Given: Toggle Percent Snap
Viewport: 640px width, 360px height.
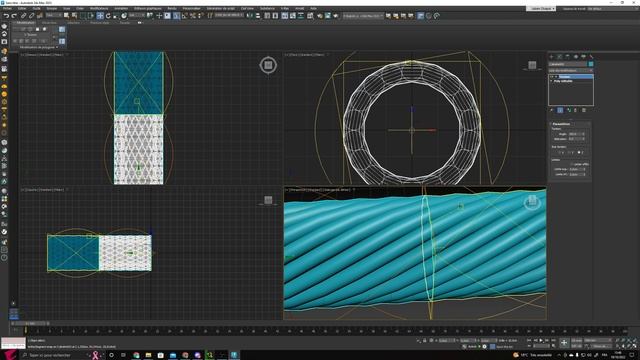Looking at the screenshot, I should (x=193, y=16).
